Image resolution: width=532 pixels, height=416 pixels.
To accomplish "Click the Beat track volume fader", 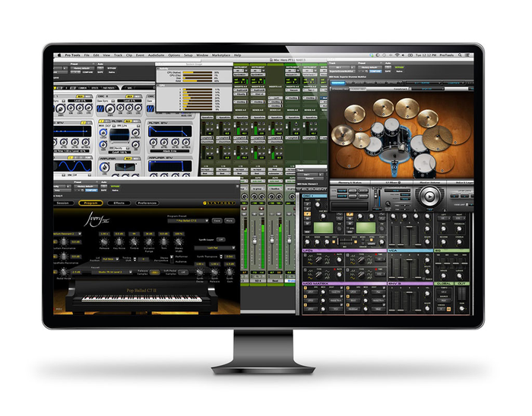I will pos(272,239).
